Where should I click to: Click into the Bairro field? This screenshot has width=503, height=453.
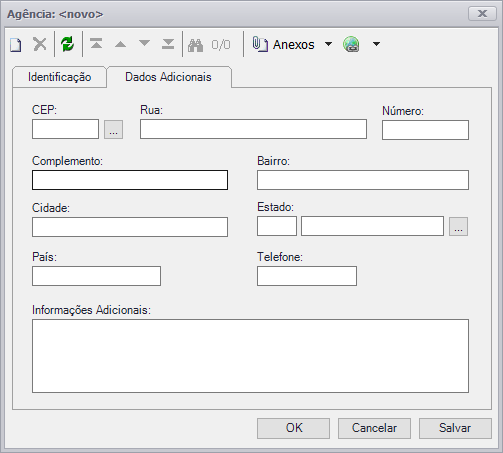click(x=363, y=180)
